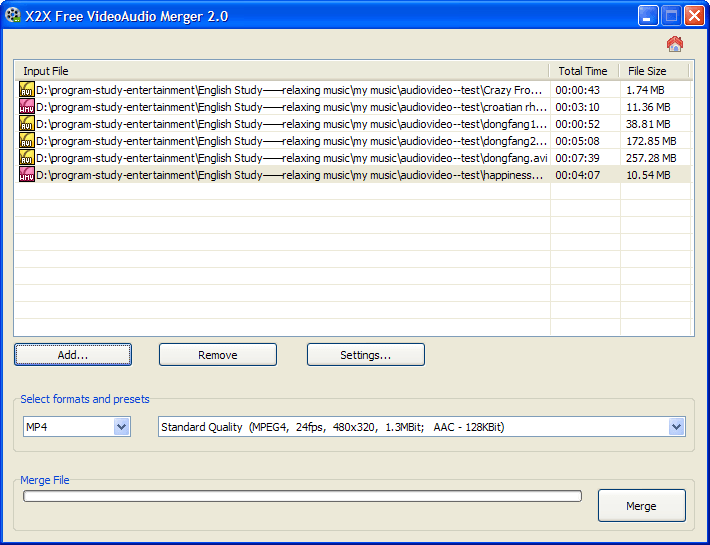Sort list by Input File column header

280,71
